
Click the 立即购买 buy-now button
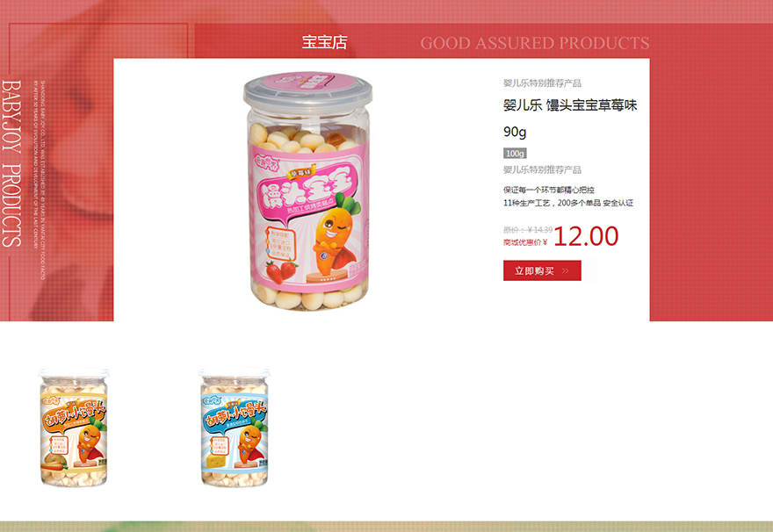click(542, 270)
